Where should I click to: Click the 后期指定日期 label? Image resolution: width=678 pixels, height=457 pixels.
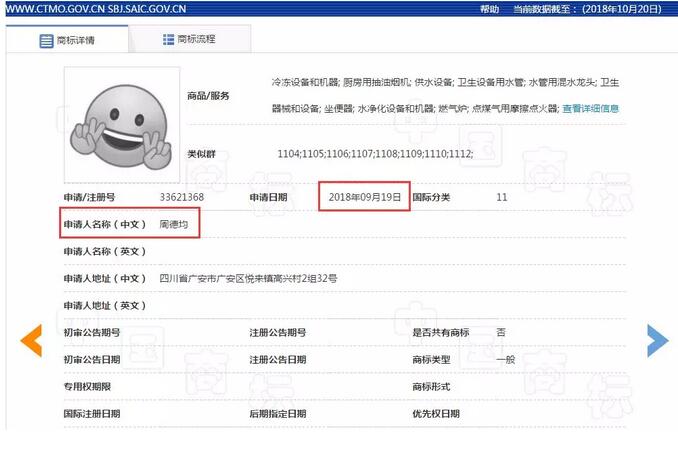[x=278, y=414]
